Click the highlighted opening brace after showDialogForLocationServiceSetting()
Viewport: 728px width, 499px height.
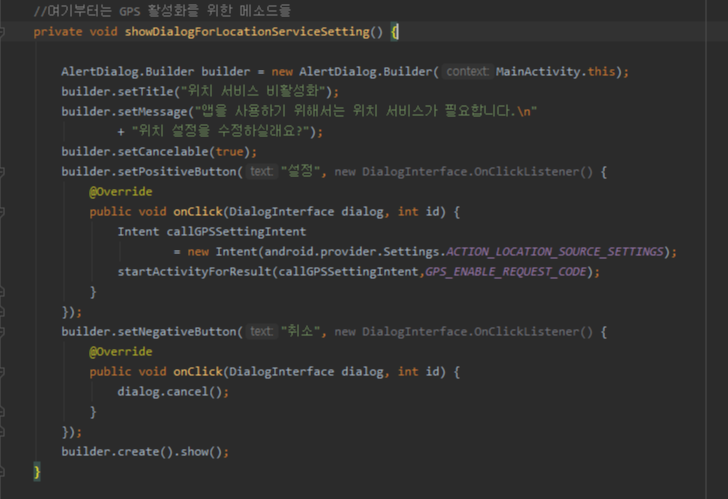(394, 32)
